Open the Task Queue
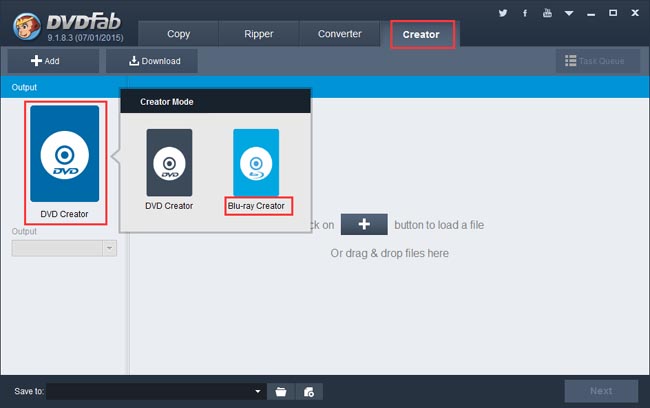The image size is (650, 408). coord(598,61)
